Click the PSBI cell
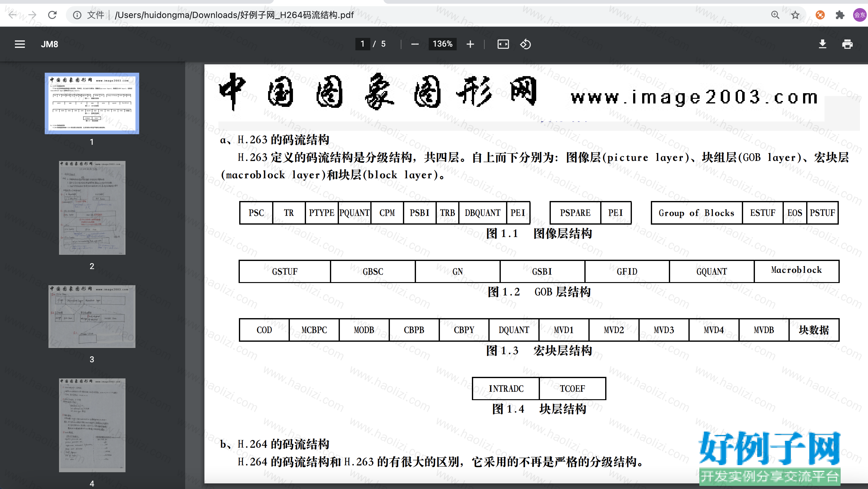Viewport: 868px width, 489px height. (x=419, y=213)
